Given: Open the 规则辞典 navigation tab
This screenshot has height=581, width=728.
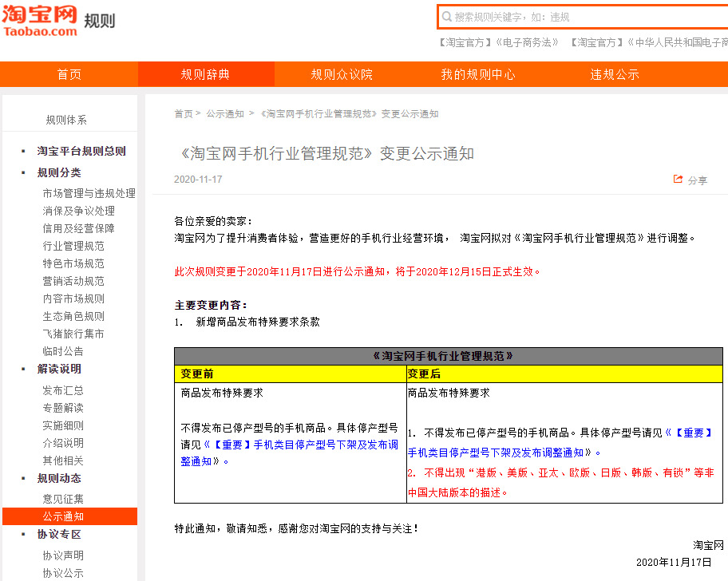Looking at the screenshot, I should point(205,74).
